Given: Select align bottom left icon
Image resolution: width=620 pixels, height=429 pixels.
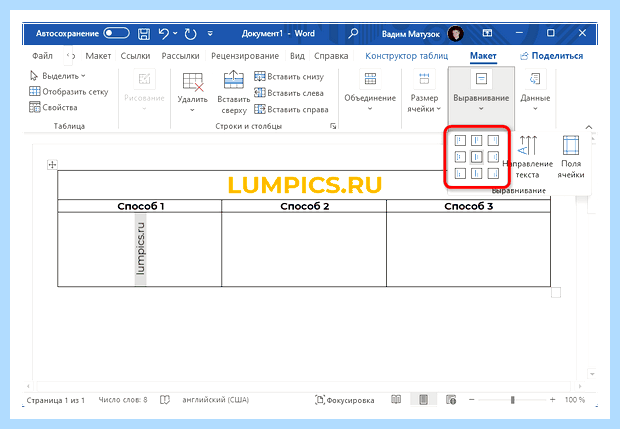Looking at the screenshot, I should (x=460, y=173).
